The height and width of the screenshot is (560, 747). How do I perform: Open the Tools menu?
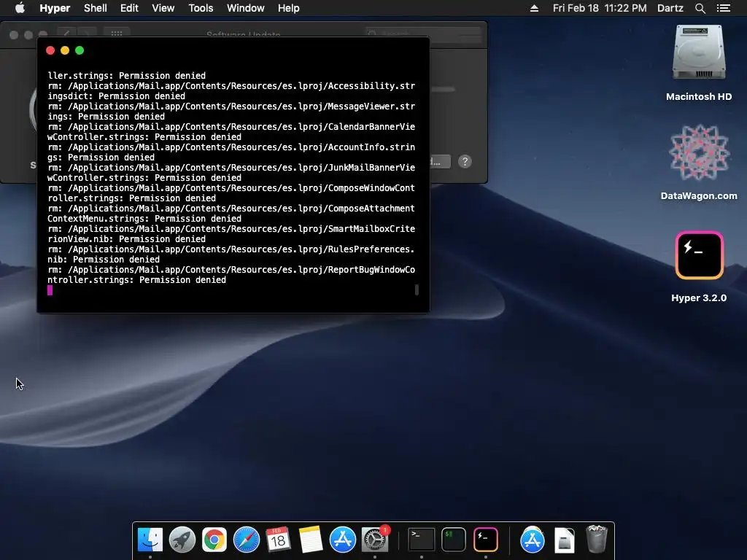point(201,8)
